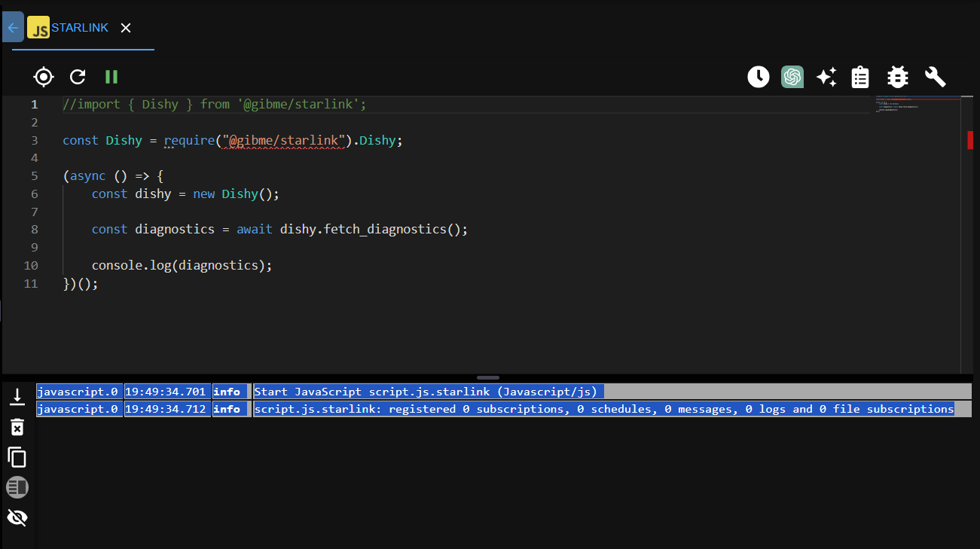Place cursor on the 'require' keyword

(189, 140)
